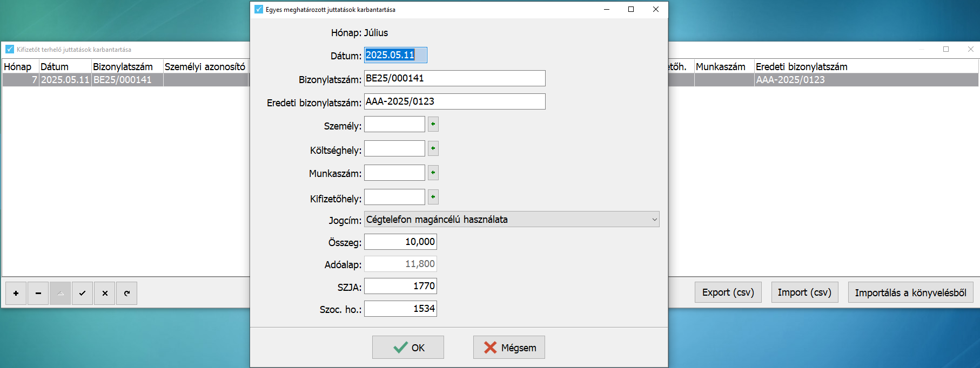The image size is (980, 368).
Task: Minimize the dialog window
Action: click(607, 9)
